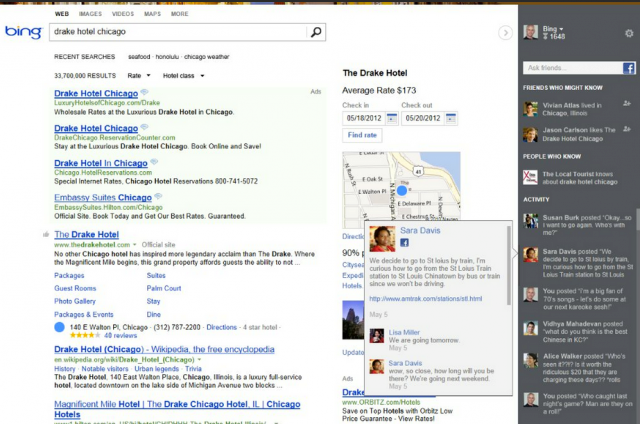Click Susan Burk's avatar in Activity
Screen dimensions: 640x424
[x=530, y=221]
